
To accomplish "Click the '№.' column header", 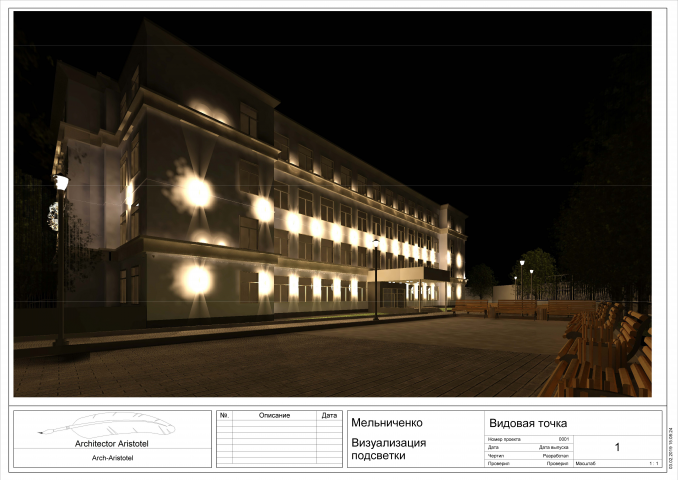I will (x=224, y=415).
